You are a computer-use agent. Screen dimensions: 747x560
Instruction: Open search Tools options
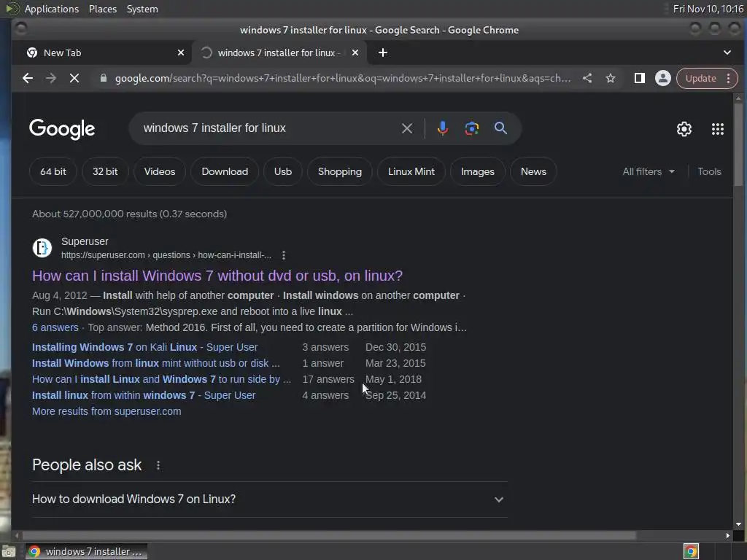coord(709,171)
